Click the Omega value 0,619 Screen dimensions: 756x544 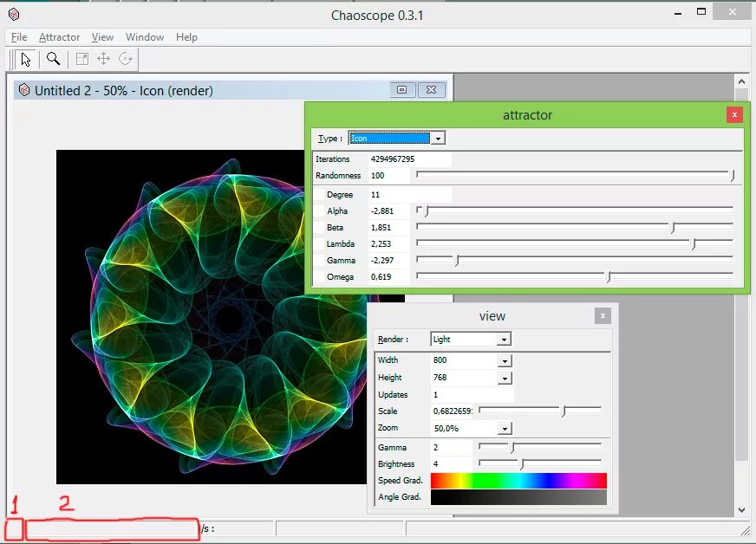tap(388, 276)
